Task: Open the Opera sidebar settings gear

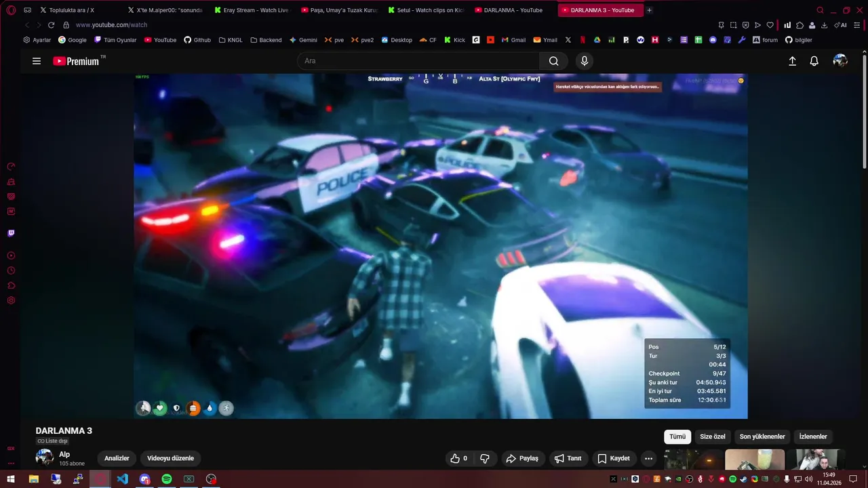Action: (x=11, y=300)
